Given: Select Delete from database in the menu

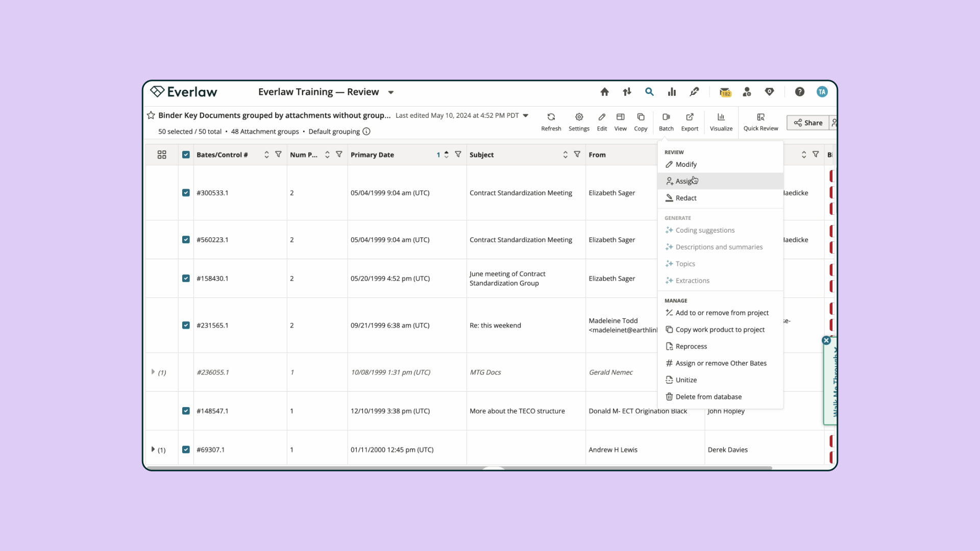Looking at the screenshot, I should coord(708,396).
